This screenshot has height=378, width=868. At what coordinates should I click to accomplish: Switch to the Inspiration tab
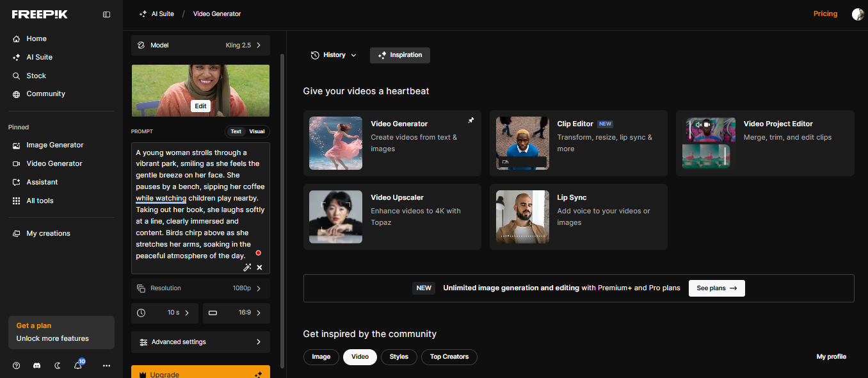[x=399, y=55]
